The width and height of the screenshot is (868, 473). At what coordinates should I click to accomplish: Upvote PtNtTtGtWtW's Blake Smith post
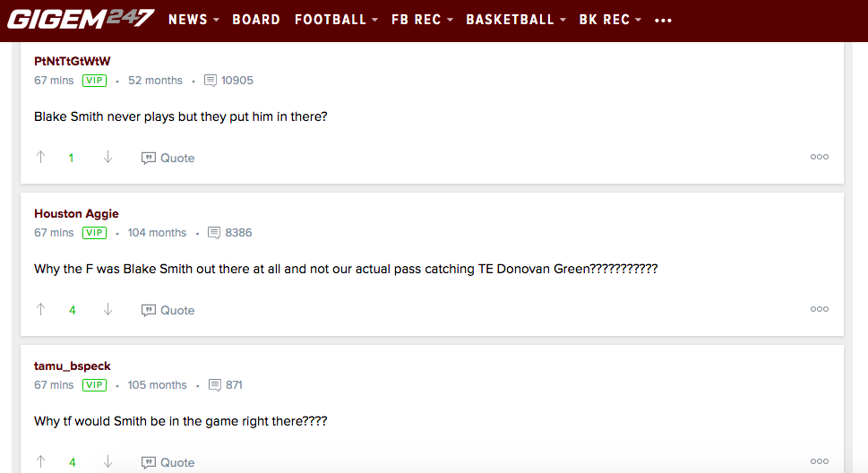[41, 158]
